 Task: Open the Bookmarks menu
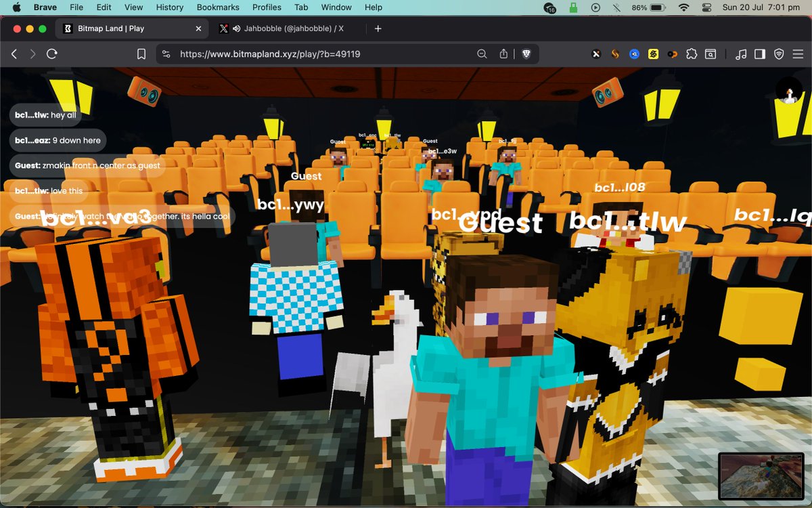coord(218,7)
